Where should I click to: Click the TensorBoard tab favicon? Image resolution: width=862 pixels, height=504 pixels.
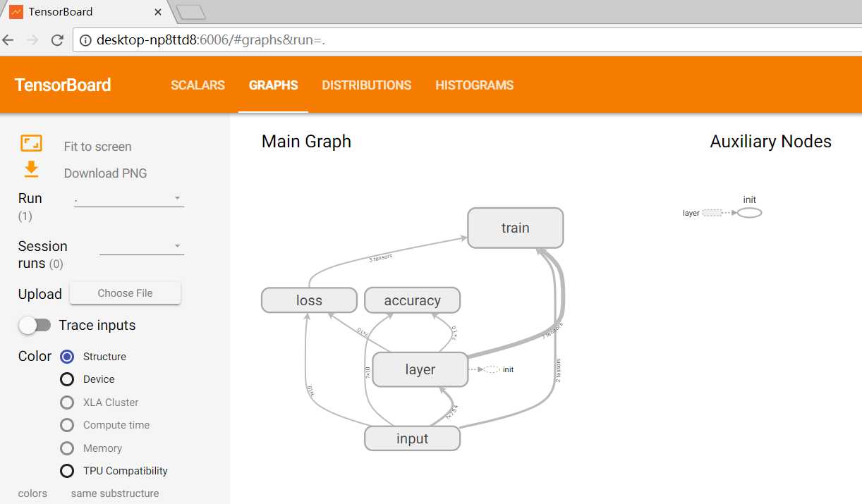(x=16, y=12)
